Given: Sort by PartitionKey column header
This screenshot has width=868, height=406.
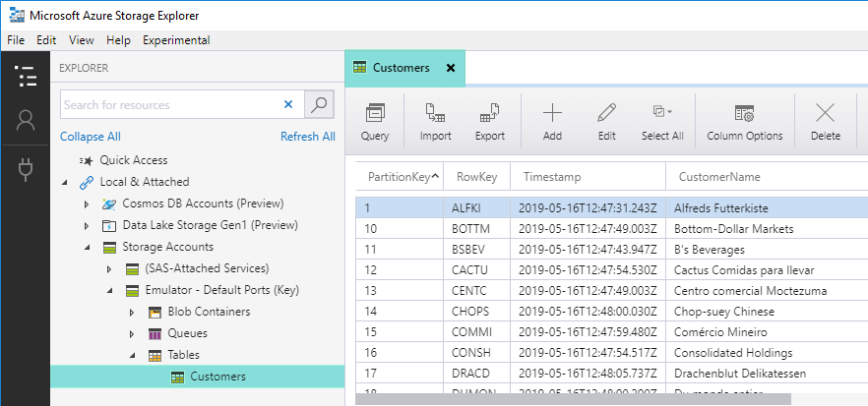Looking at the screenshot, I should click(400, 177).
